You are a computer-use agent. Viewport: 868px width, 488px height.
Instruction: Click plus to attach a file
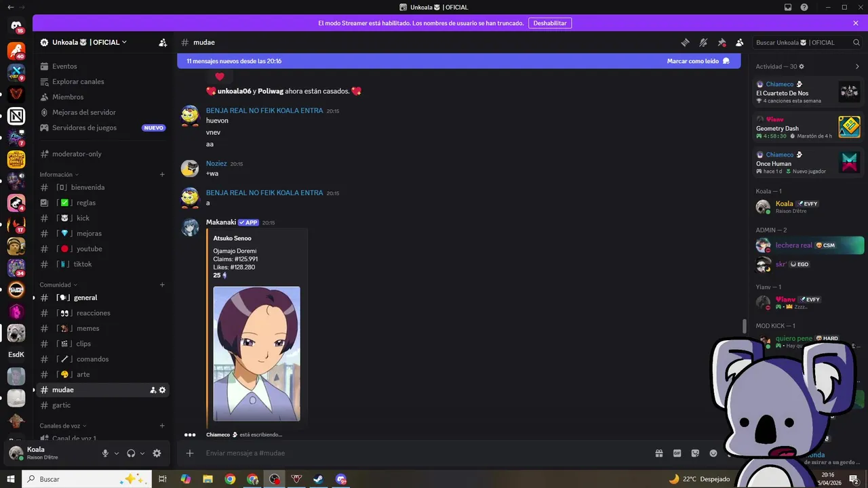(x=190, y=453)
